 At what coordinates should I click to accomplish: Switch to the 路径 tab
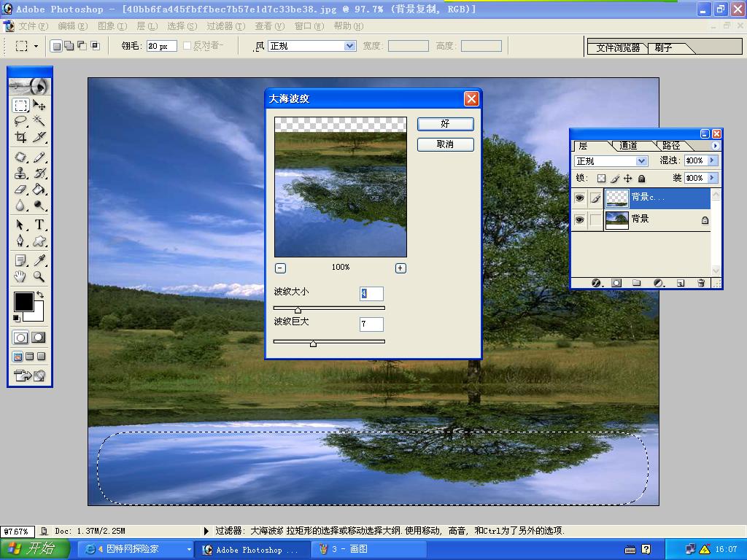pyautogui.click(x=670, y=146)
